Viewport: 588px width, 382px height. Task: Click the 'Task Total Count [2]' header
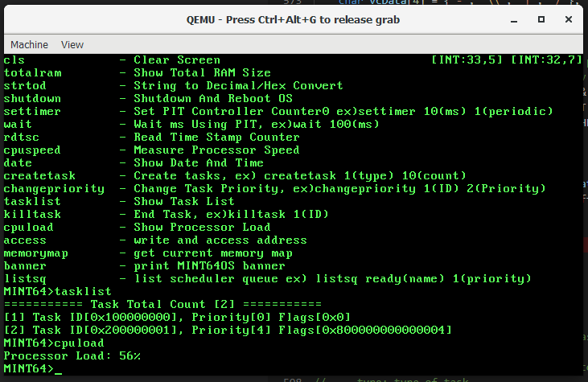point(162,305)
